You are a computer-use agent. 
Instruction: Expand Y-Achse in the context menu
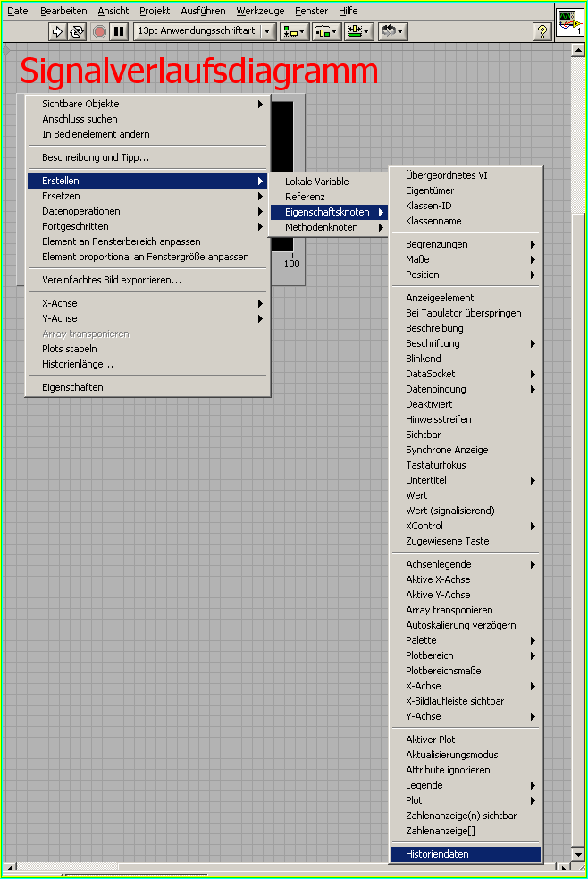coord(147,318)
